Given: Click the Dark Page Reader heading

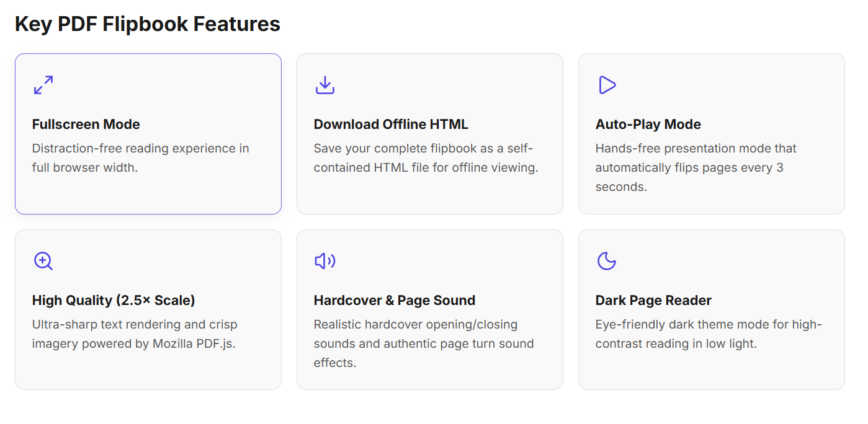Looking at the screenshot, I should [x=653, y=300].
